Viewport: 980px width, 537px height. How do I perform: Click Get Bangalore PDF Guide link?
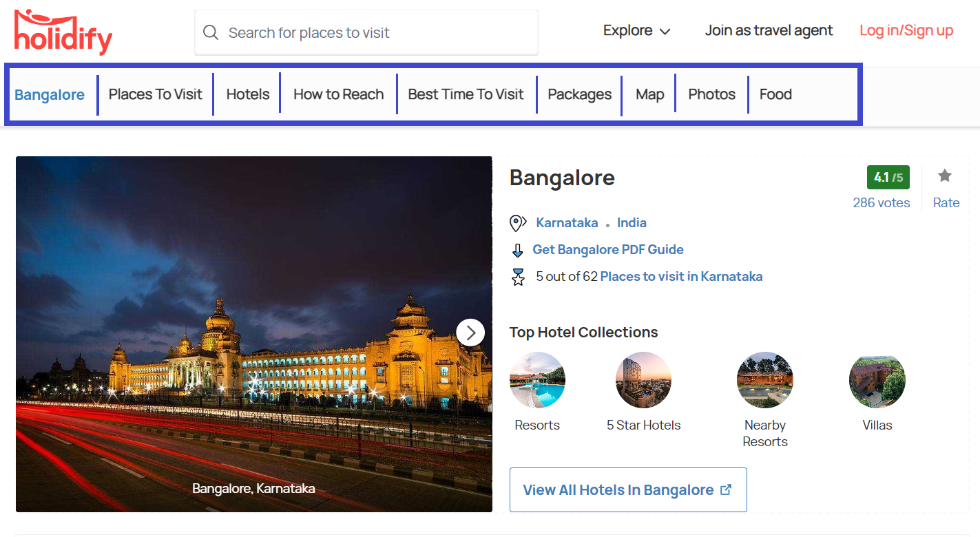[608, 249]
